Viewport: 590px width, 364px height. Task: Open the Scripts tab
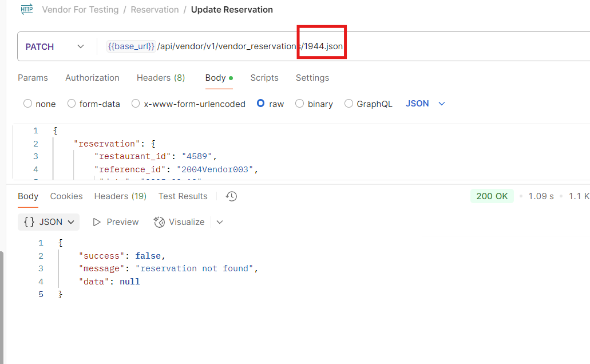[264, 78]
